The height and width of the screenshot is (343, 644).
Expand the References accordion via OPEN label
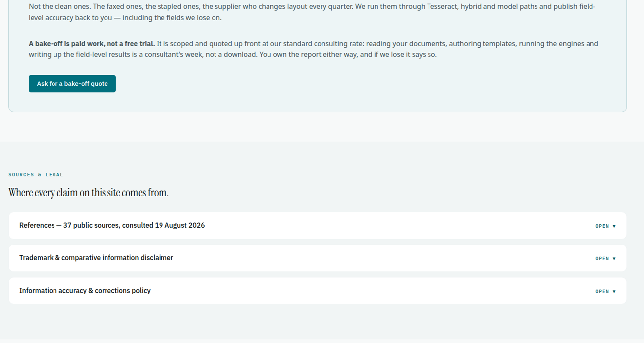[602, 226]
